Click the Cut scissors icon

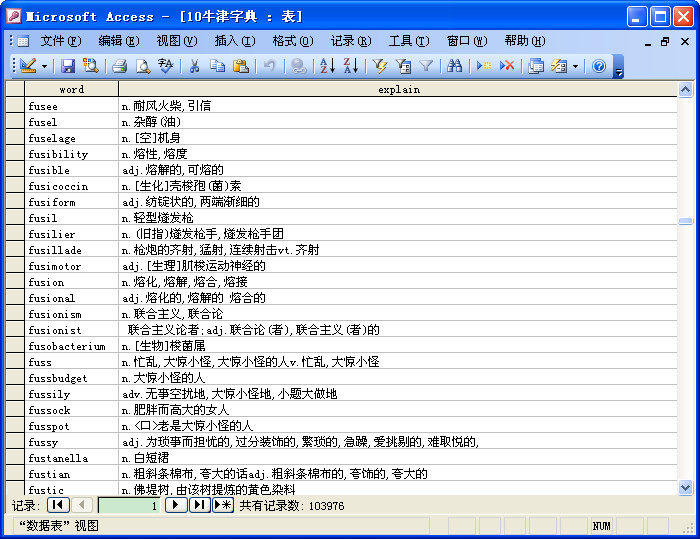(194, 66)
